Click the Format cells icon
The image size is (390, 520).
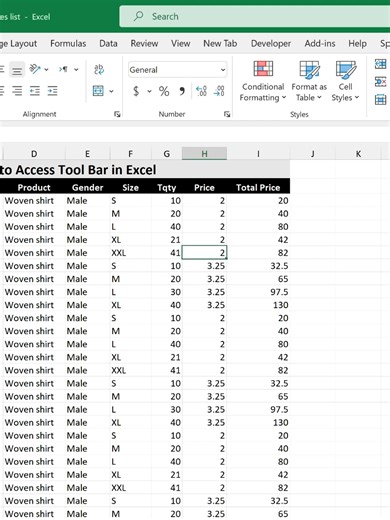[x=380, y=99]
